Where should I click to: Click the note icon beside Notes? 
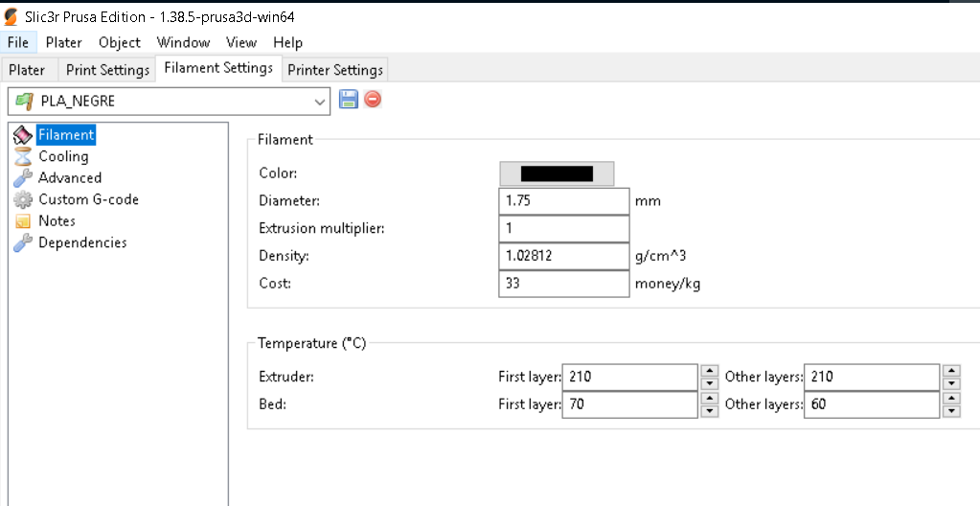pyautogui.click(x=22, y=220)
